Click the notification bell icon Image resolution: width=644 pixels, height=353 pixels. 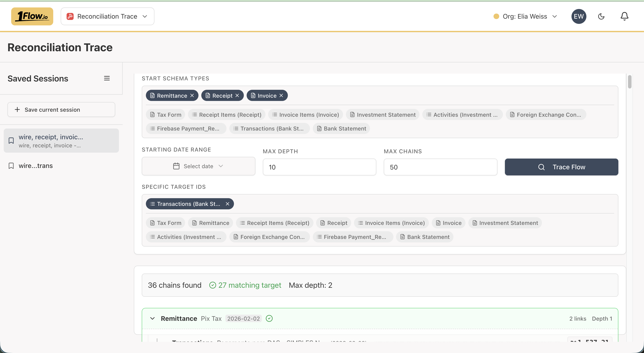624,16
